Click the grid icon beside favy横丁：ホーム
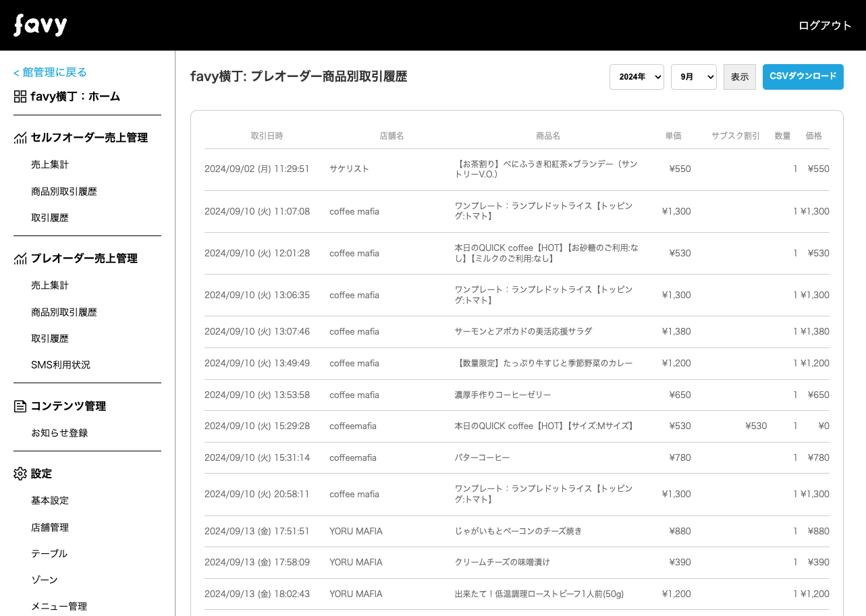The height and width of the screenshot is (616, 866). point(20,96)
